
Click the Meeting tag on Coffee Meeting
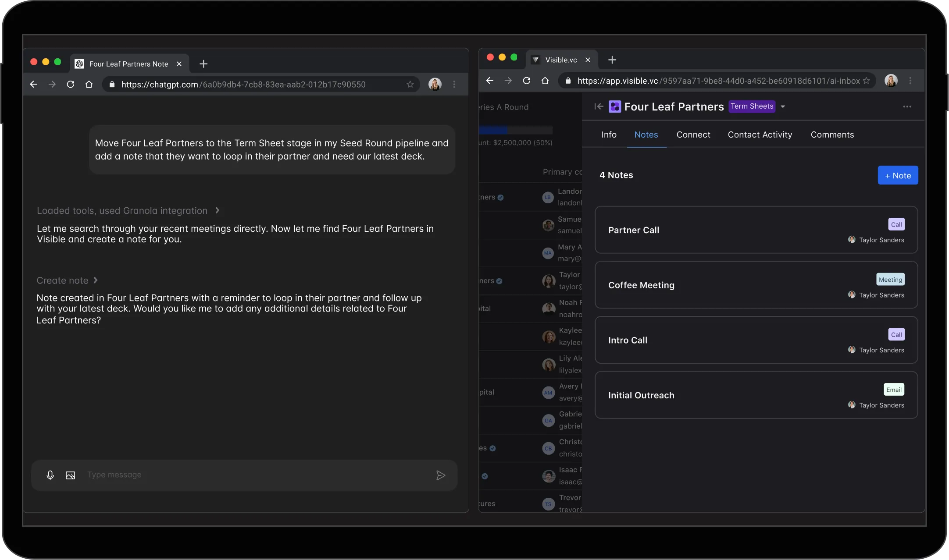click(x=890, y=280)
